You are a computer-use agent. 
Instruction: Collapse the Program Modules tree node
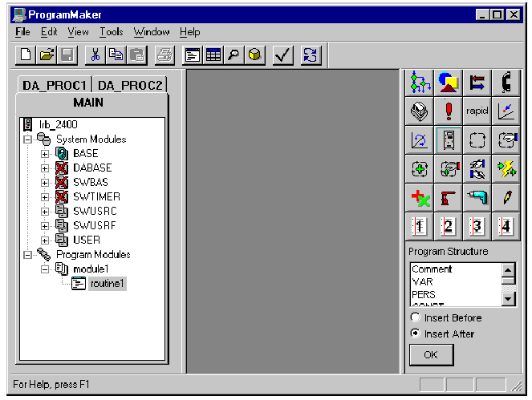(27, 255)
